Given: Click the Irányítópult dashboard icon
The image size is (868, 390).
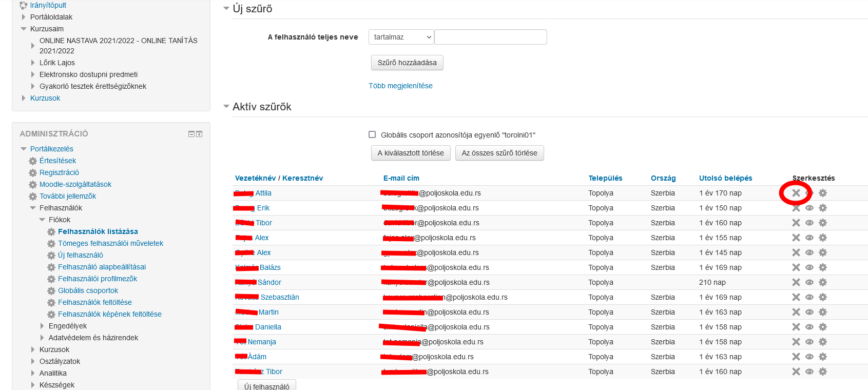Looking at the screenshot, I should pyautogui.click(x=23, y=6).
